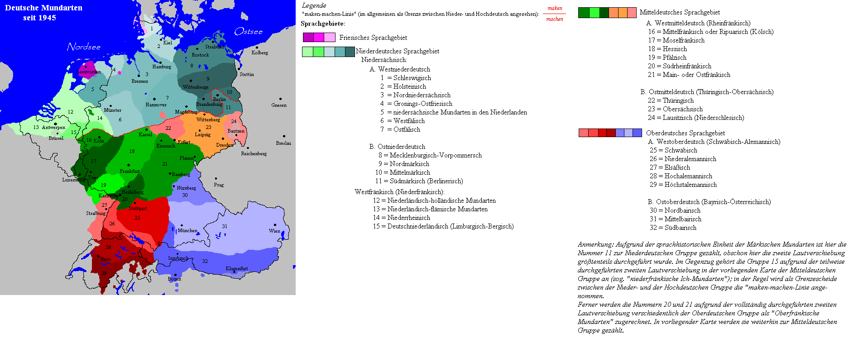
Task: Click the Mitteldeutsches Sprachgebiet heading
Action: (x=680, y=12)
